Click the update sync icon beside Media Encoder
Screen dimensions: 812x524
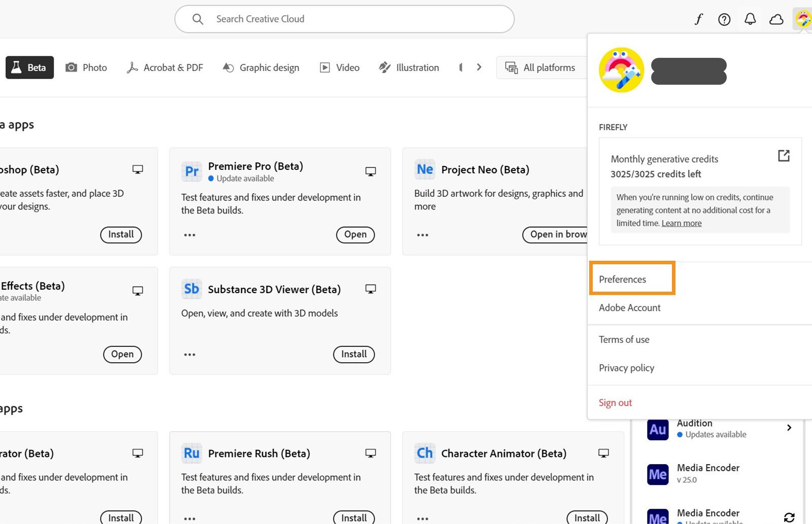(x=789, y=517)
